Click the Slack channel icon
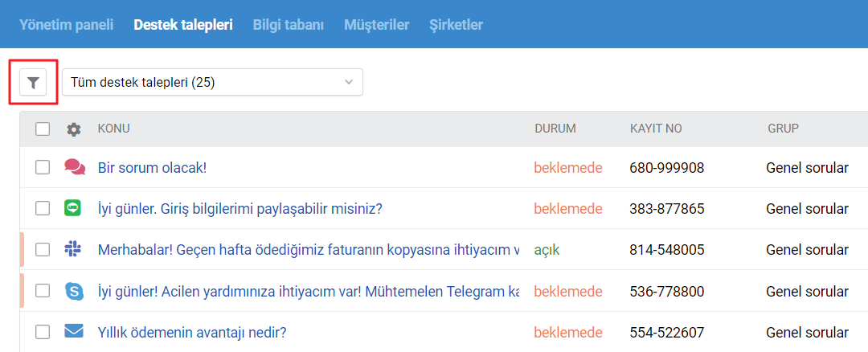 [73, 250]
